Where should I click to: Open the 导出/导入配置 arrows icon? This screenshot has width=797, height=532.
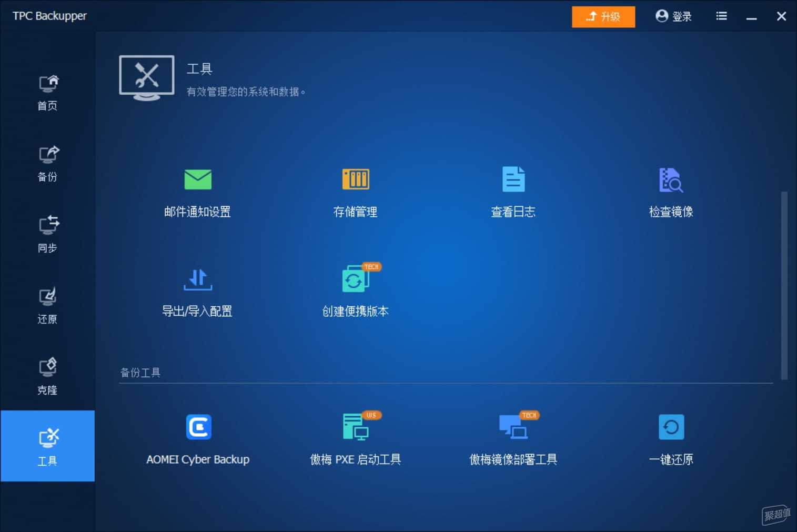[198, 279]
